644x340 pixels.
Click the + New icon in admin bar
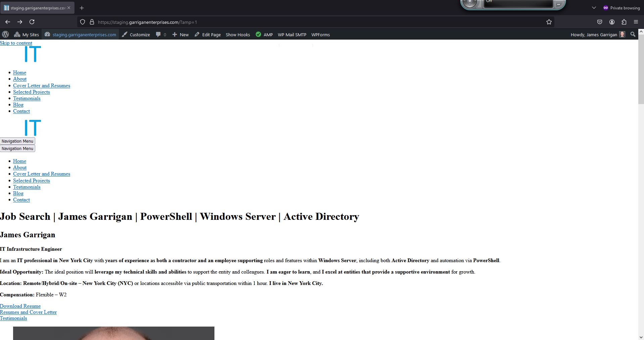pos(175,34)
